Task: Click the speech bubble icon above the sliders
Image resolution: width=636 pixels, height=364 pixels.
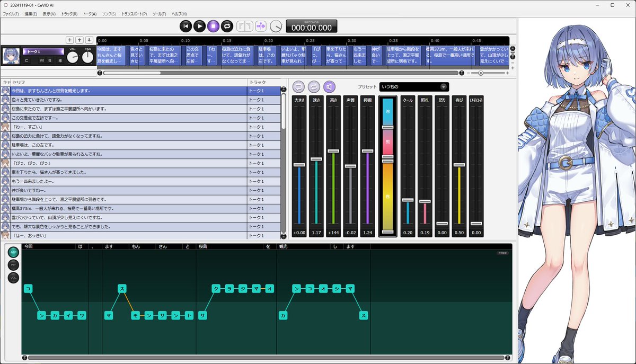Action: (x=299, y=87)
